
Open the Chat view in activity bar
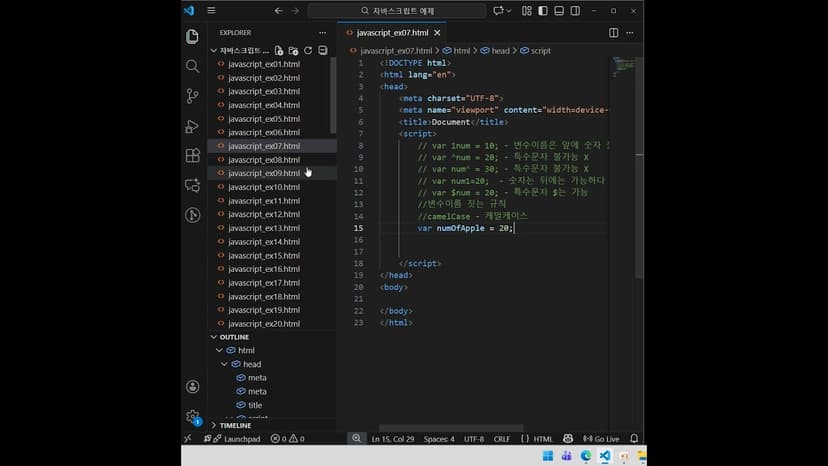tap(192, 185)
